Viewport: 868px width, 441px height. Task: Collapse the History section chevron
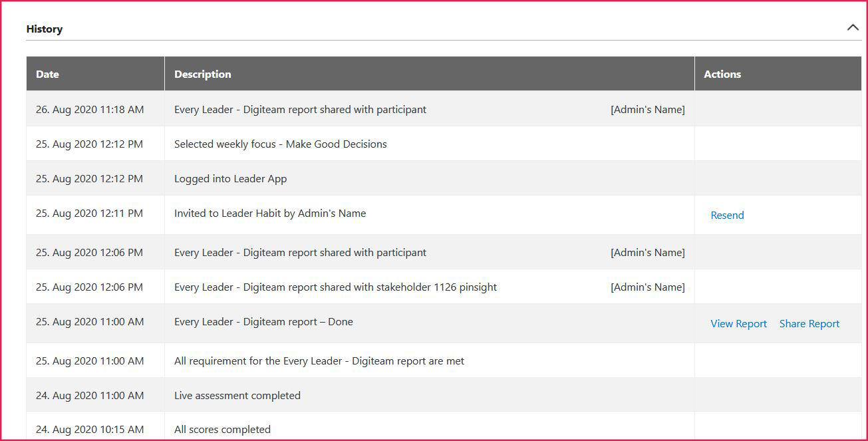(x=853, y=28)
